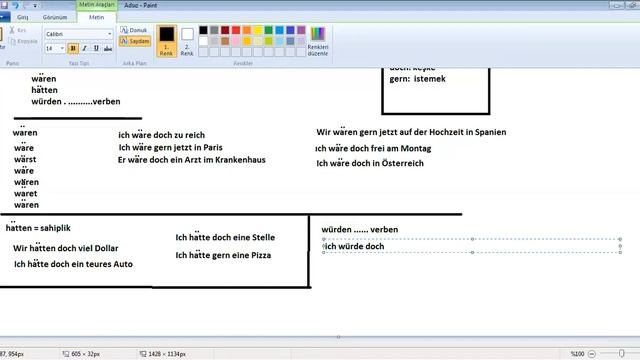Click the '%100' zoom level text
Screen dimensions: 640x360
pyautogui.click(x=577, y=353)
